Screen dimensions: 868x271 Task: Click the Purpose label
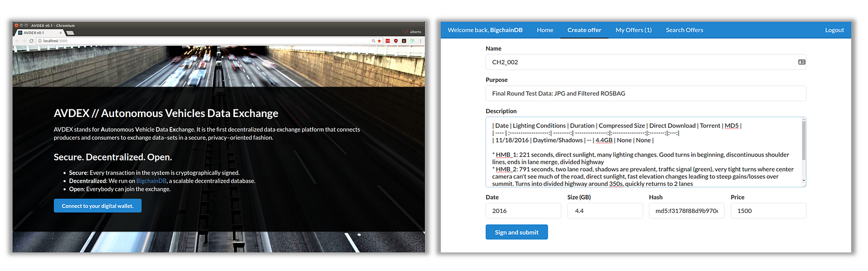point(497,80)
